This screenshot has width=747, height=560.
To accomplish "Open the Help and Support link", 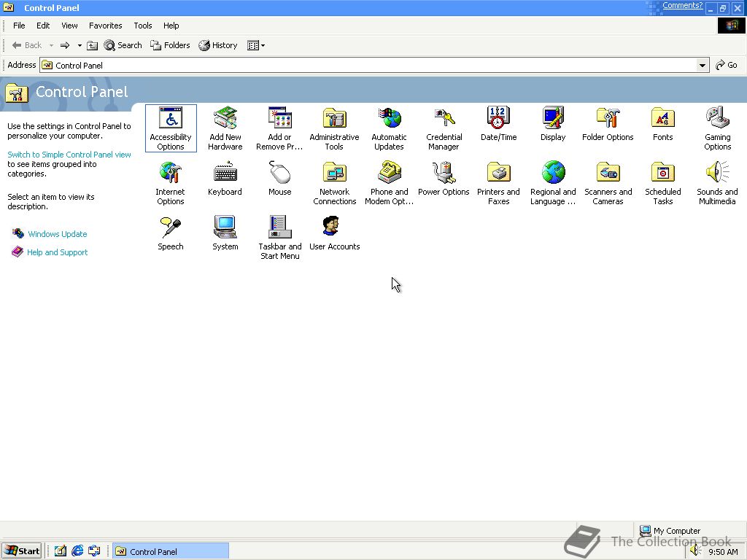I will point(57,252).
